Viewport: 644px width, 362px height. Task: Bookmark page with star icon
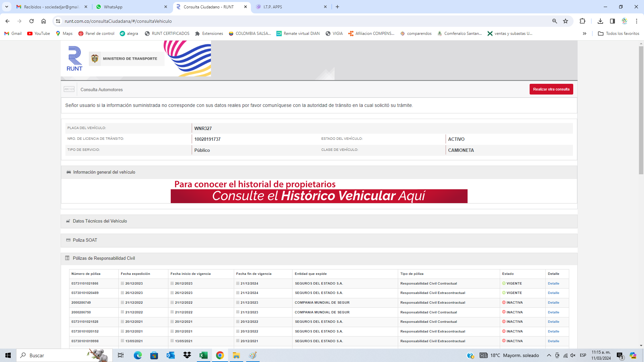(566, 21)
